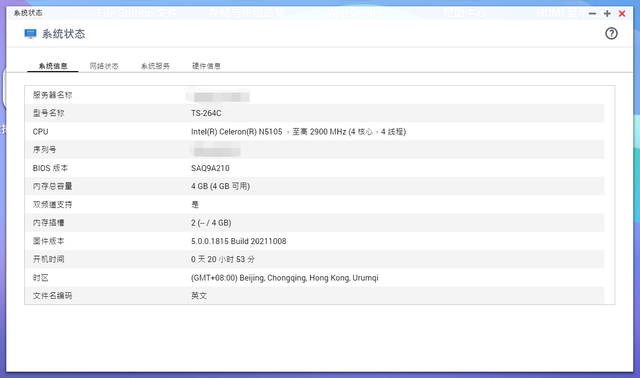The image size is (640, 378).
Task: Click the 系统状态 title heading
Action: point(64,33)
